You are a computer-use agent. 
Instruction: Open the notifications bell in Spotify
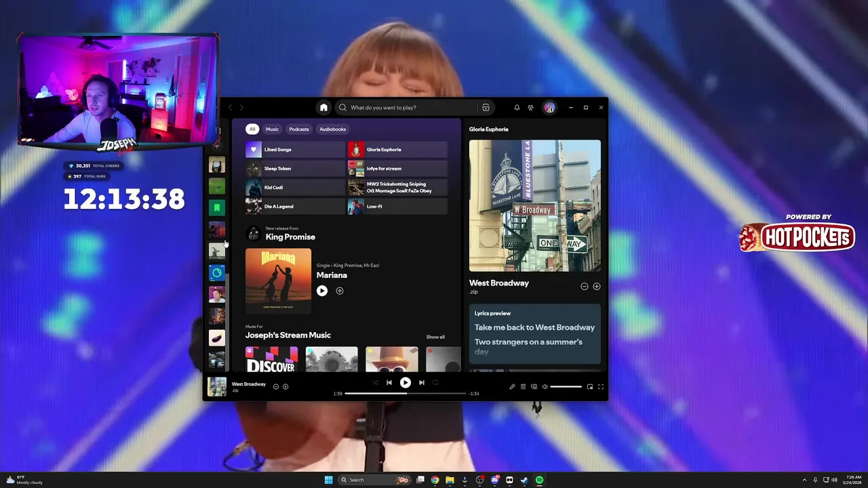pyautogui.click(x=517, y=107)
